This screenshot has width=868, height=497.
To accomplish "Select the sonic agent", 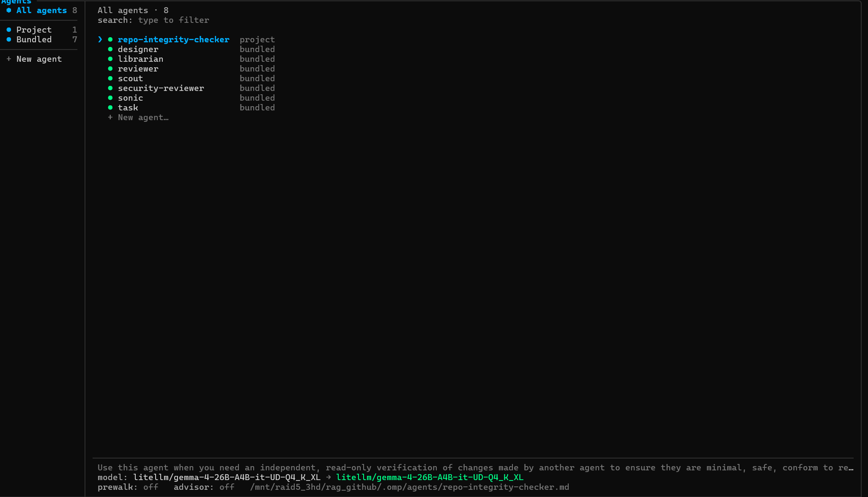I will click(x=131, y=98).
